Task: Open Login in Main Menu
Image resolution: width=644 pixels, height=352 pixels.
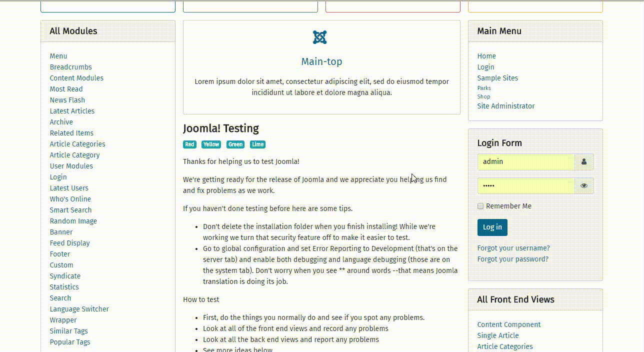Action: (485, 67)
